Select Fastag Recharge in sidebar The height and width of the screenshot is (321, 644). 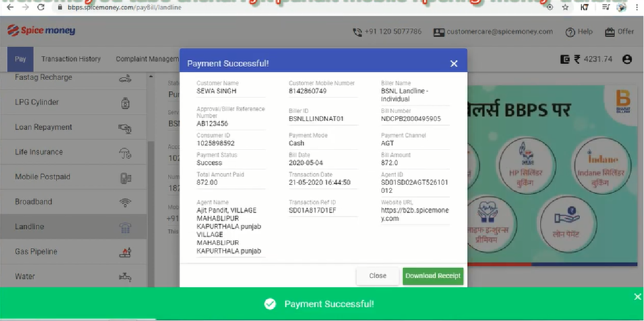(73, 78)
